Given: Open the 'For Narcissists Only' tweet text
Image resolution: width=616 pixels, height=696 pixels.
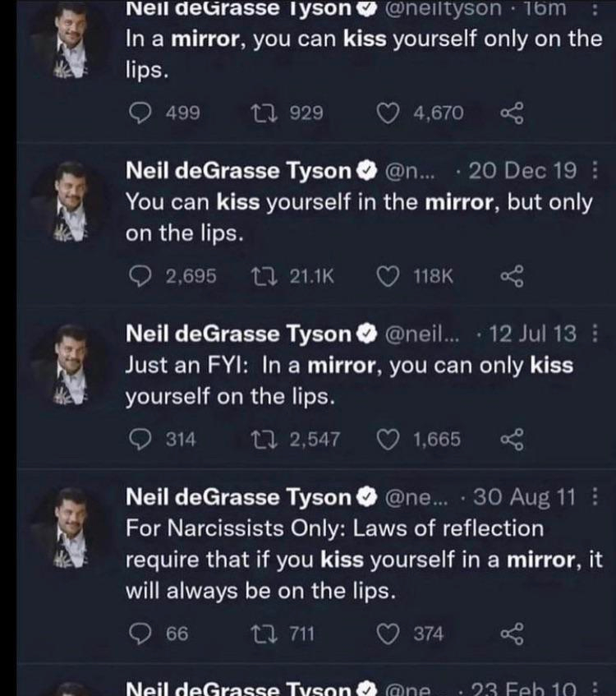Looking at the screenshot, I should click(361, 559).
